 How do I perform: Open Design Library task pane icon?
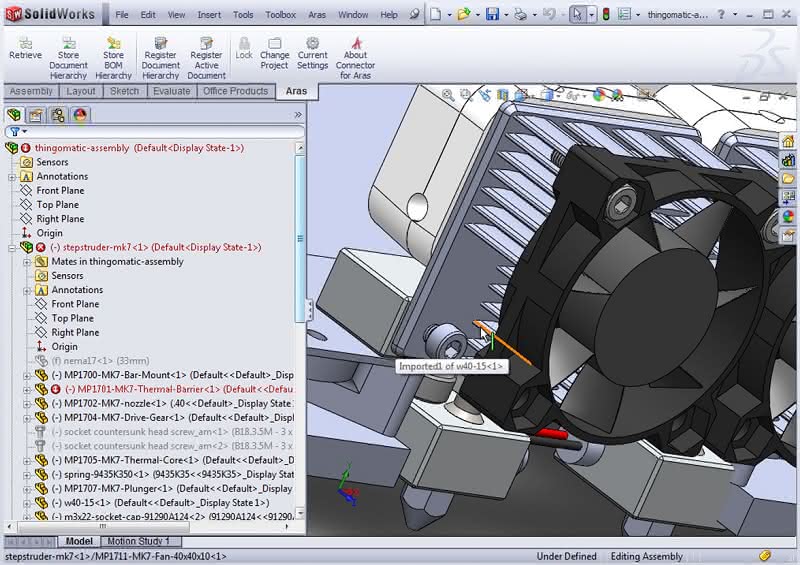coord(788,160)
